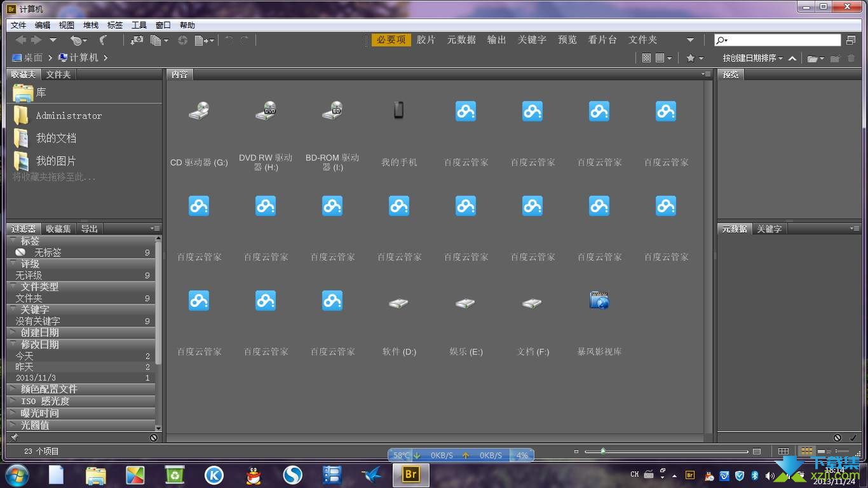
Task: Click Get Photos from Camera icon
Action: pyautogui.click(x=137, y=40)
